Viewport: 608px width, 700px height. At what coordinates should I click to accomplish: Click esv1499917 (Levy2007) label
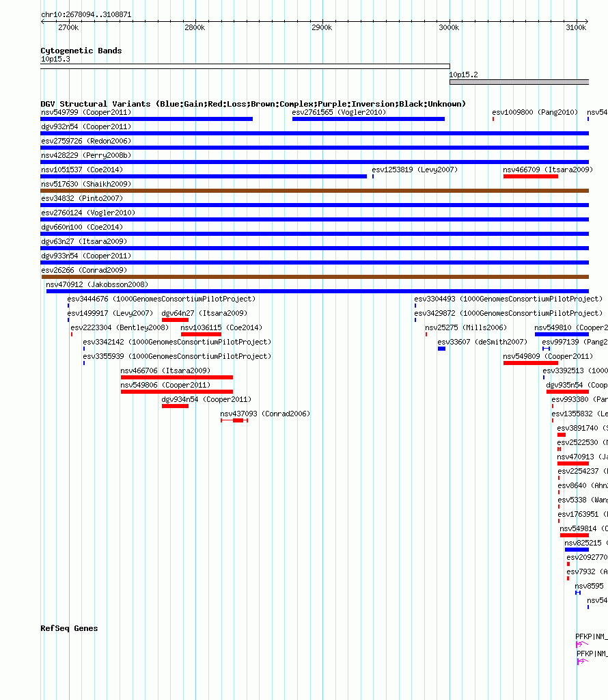click(x=110, y=313)
